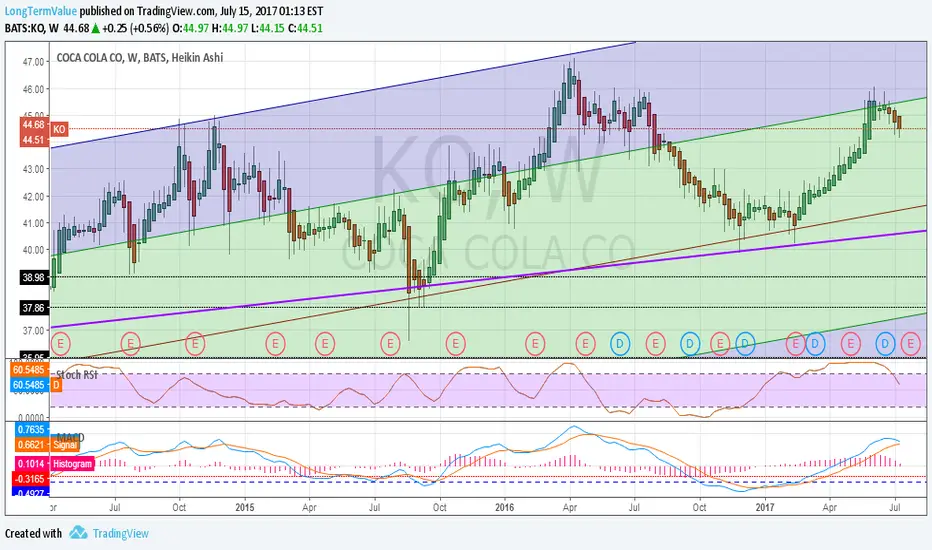The width and height of the screenshot is (932, 550).
Task: Click the 46.00 price axis label
Action: tap(33, 89)
